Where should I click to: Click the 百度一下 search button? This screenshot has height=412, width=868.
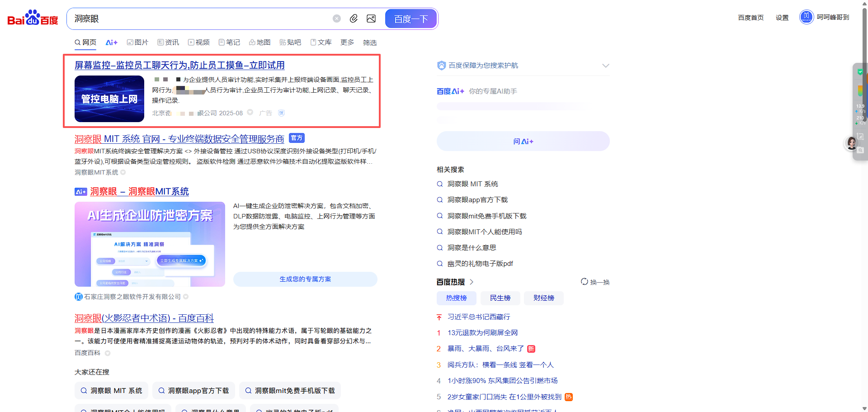411,19
